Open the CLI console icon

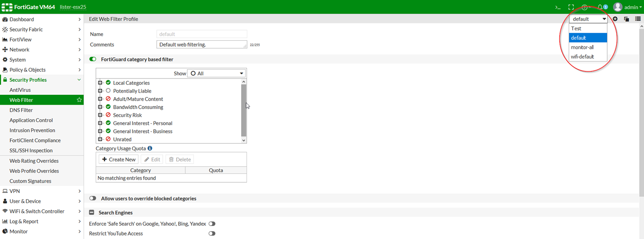[558, 7]
